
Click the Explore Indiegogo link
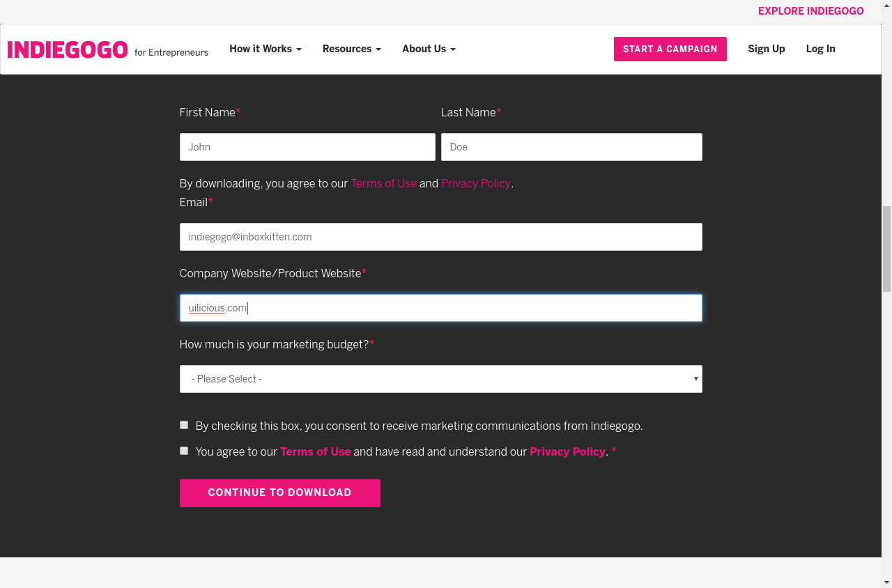tap(810, 11)
